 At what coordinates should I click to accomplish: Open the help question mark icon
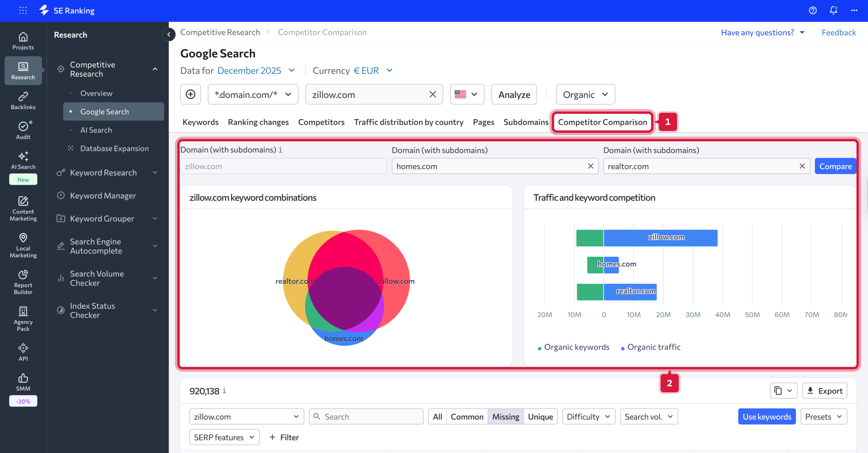click(812, 10)
